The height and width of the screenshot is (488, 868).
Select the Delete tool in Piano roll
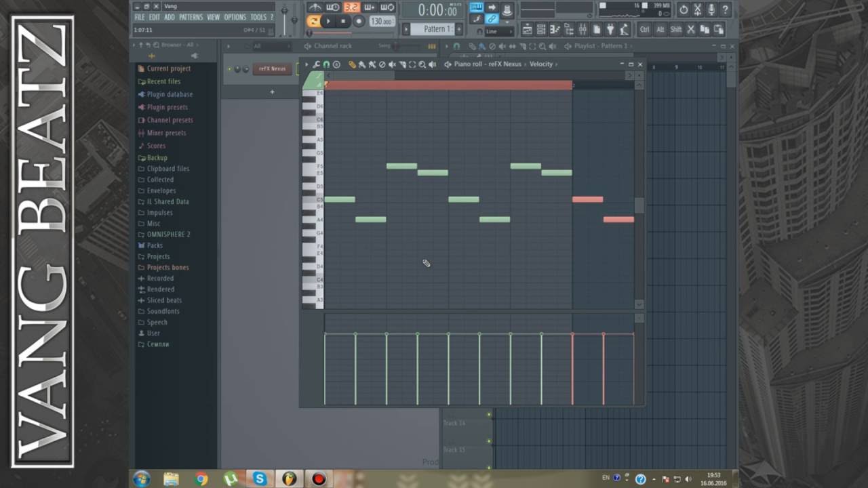[382, 64]
